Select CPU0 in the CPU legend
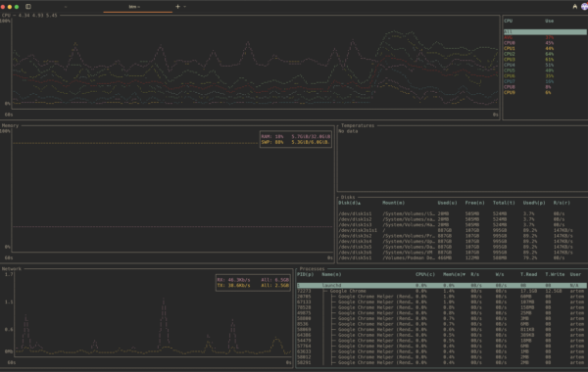Screen dimensions: 588x372 (x=545, y=43)
